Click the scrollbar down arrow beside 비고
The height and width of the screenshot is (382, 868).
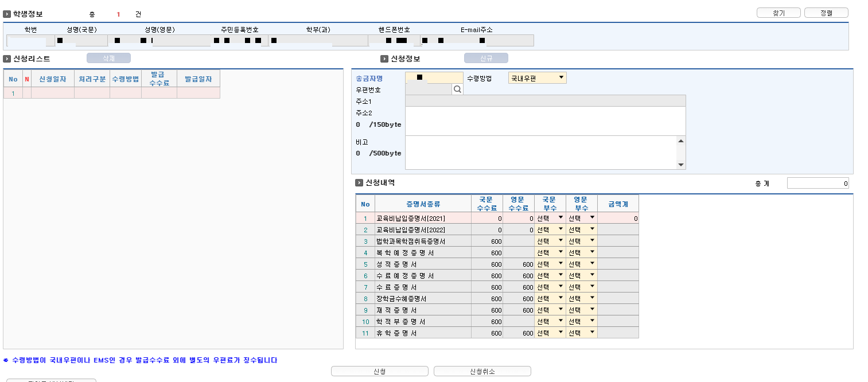(x=680, y=165)
